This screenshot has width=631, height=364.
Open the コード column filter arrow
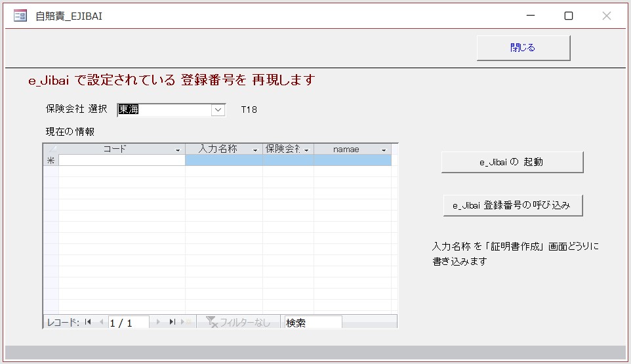(178, 150)
